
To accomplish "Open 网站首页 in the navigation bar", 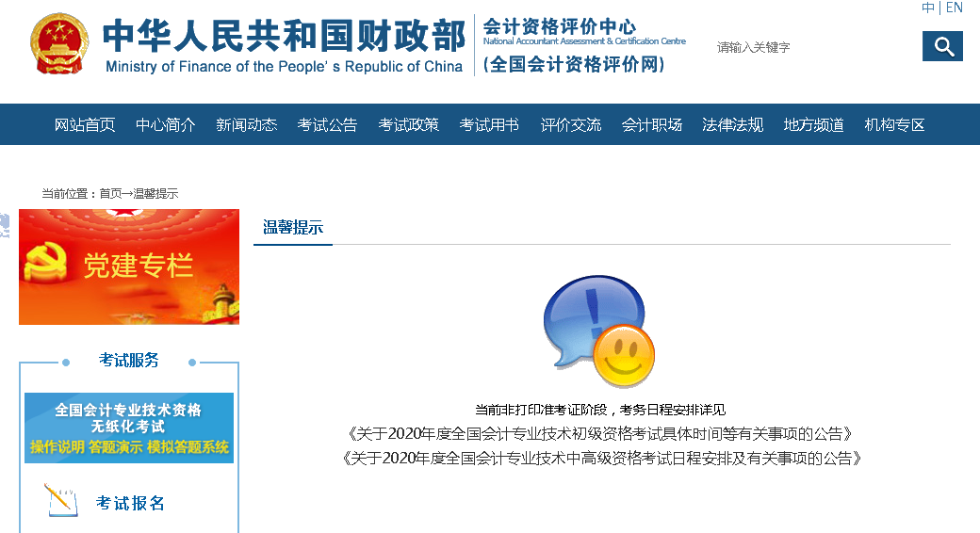I will coord(85,124).
